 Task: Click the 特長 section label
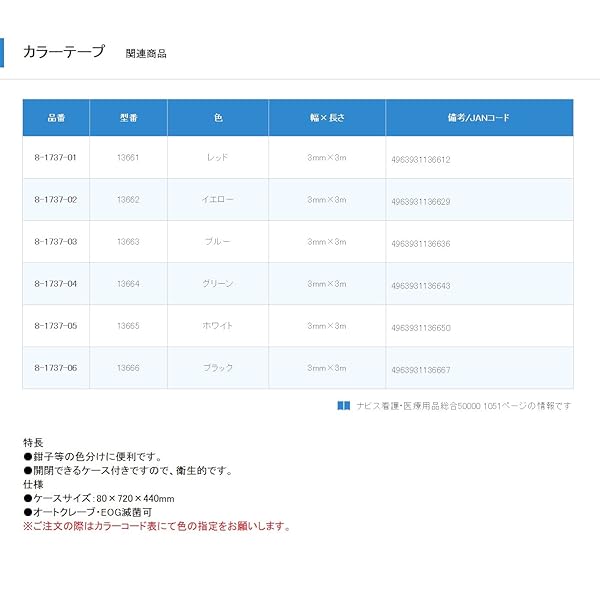coord(33,443)
